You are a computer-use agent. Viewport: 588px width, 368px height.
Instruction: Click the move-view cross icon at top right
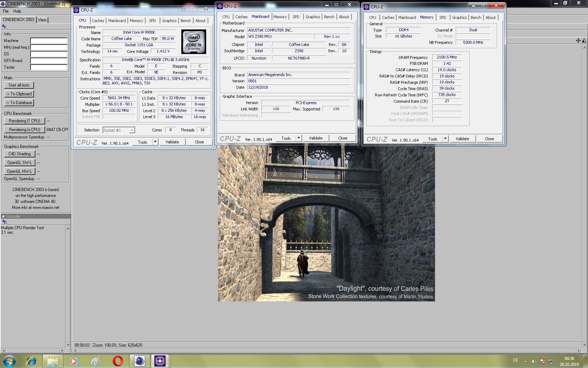tap(578, 41)
